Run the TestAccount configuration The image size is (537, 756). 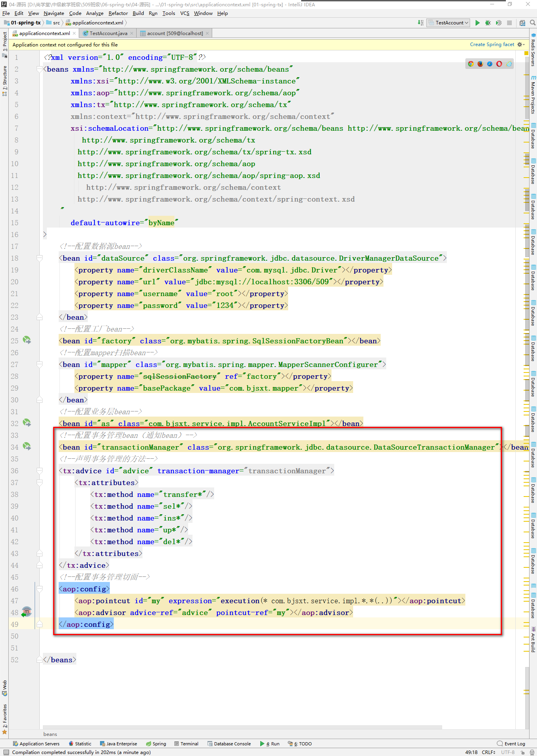477,23
